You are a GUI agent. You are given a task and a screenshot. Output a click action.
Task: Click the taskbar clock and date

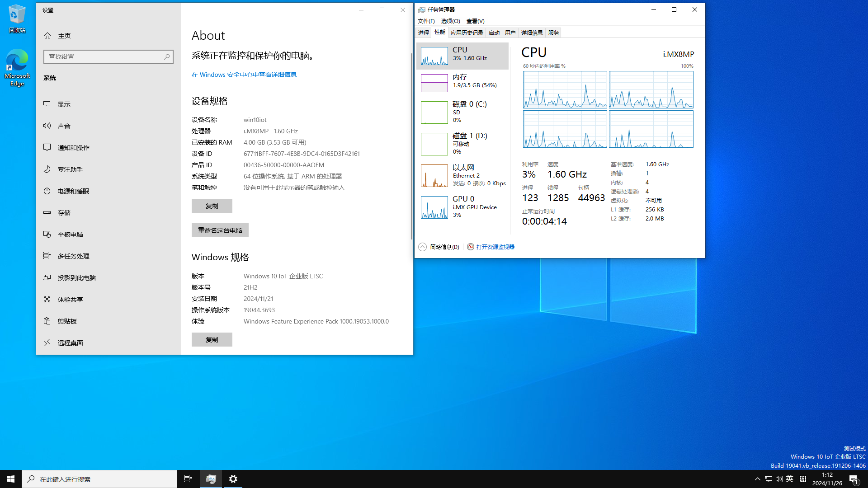click(x=827, y=479)
